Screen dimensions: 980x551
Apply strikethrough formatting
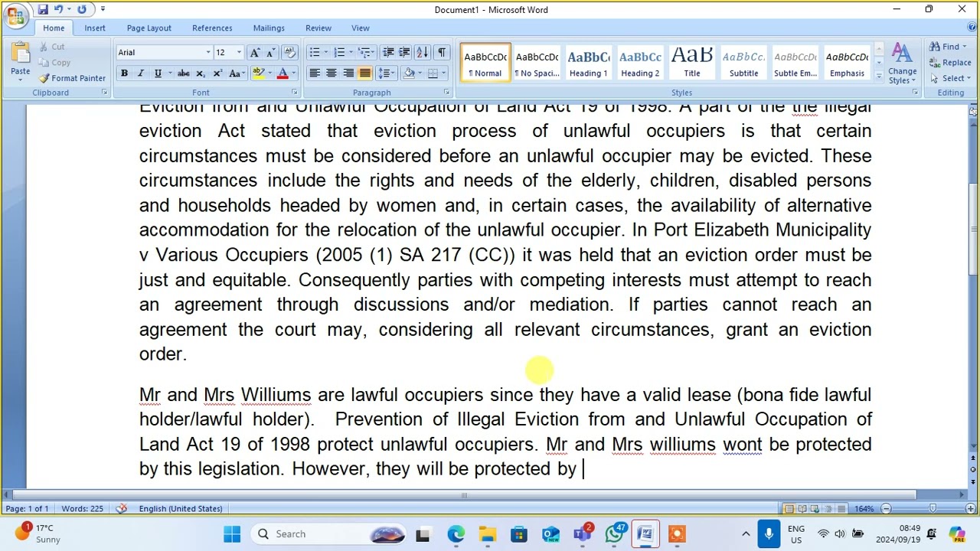[x=184, y=73]
